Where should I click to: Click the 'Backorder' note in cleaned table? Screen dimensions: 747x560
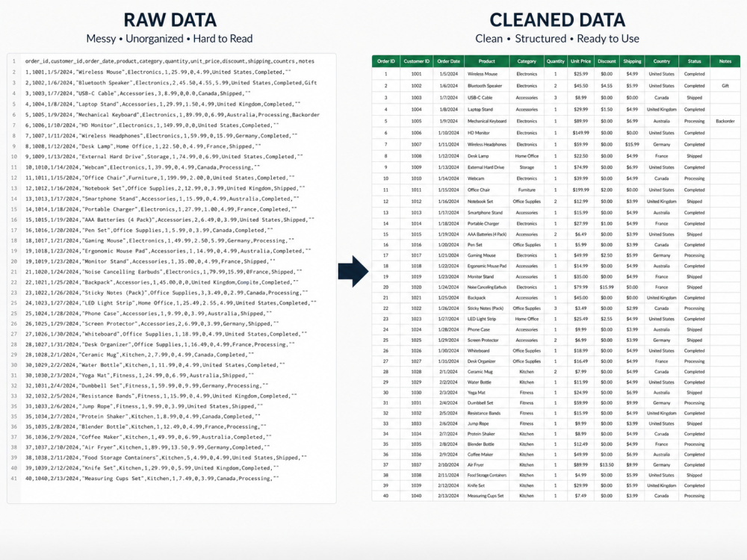click(x=725, y=121)
